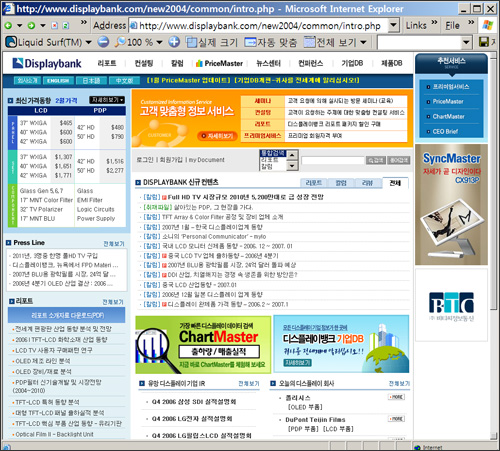Screen dimensions: 500x451
Task: Open the Address bar URL dropdown
Action: (x=394, y=25)
